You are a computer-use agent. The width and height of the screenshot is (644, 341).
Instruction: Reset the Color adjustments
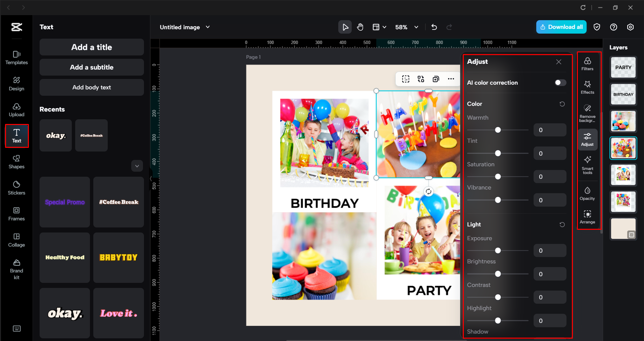562,104
